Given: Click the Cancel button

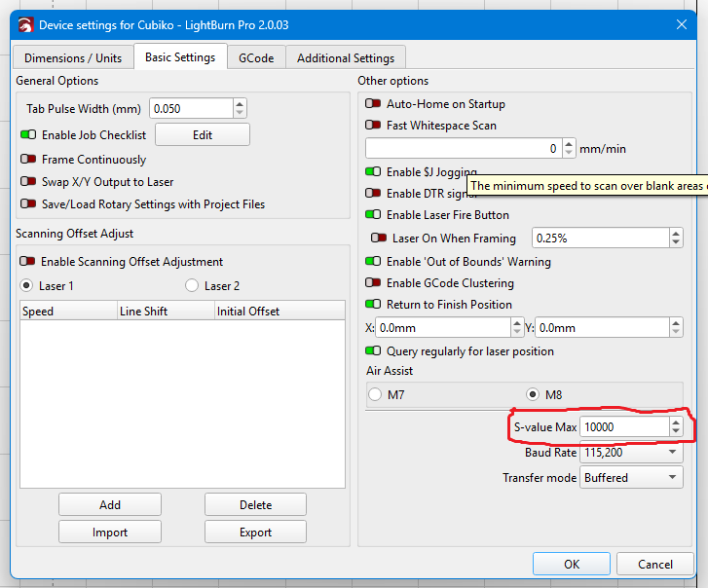Looking at the screenshot, I should 655,564.
